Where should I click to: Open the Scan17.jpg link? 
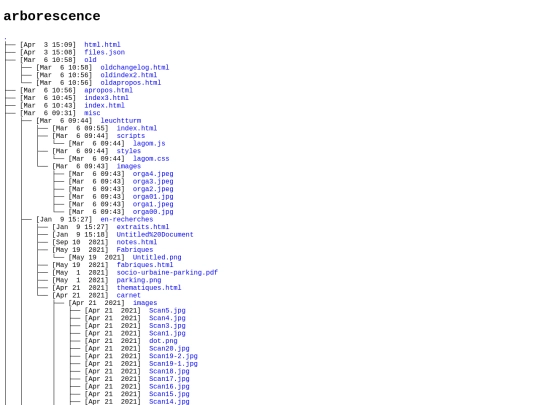pyautogui.click(x=169, y=379)
